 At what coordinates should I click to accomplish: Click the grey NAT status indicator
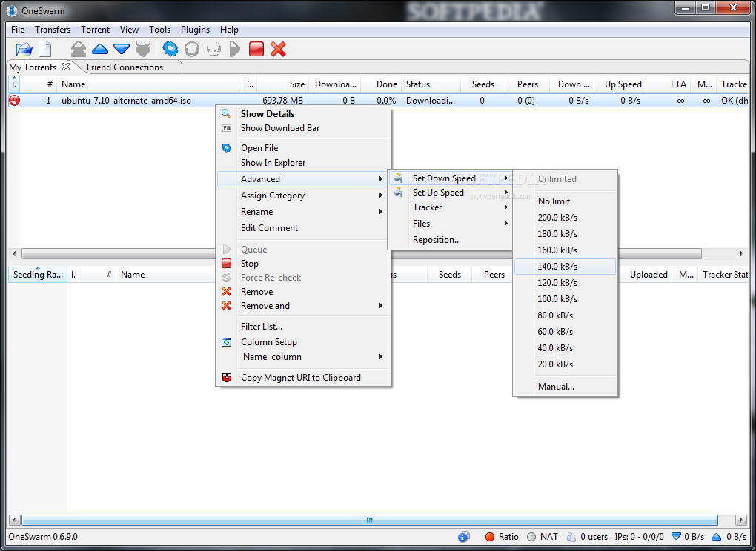point(532,536)
